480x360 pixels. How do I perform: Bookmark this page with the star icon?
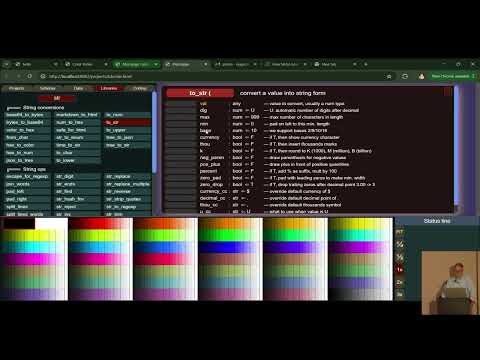click(x=389, y=76)
